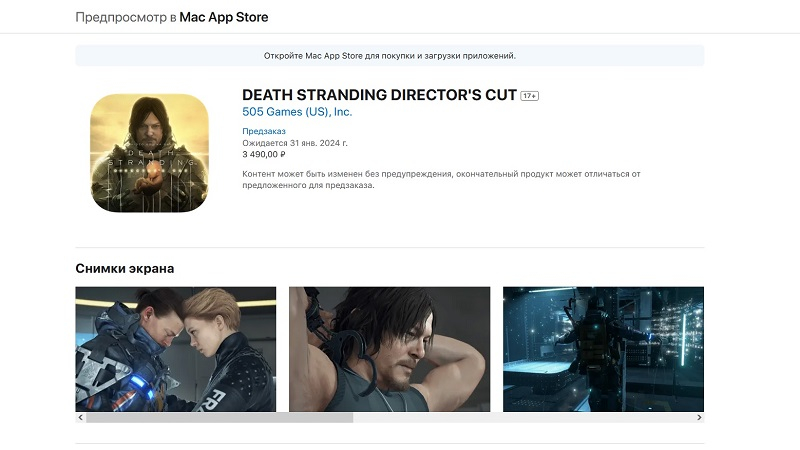Click the 3 490,00 ₽ price
Image resolution: width=800 pixels, height=450 pixels.
264,155
